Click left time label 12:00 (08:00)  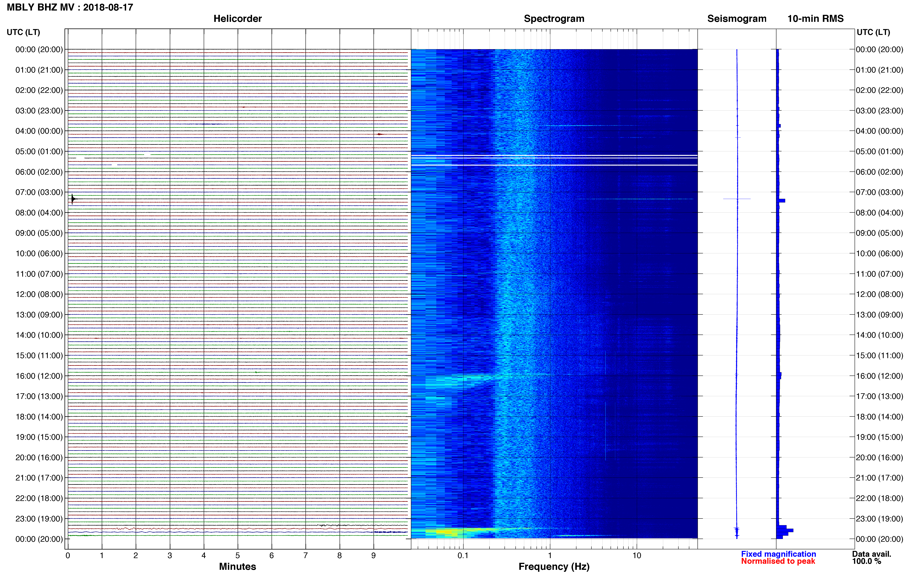pyautogui.click(x=39, y=294)
